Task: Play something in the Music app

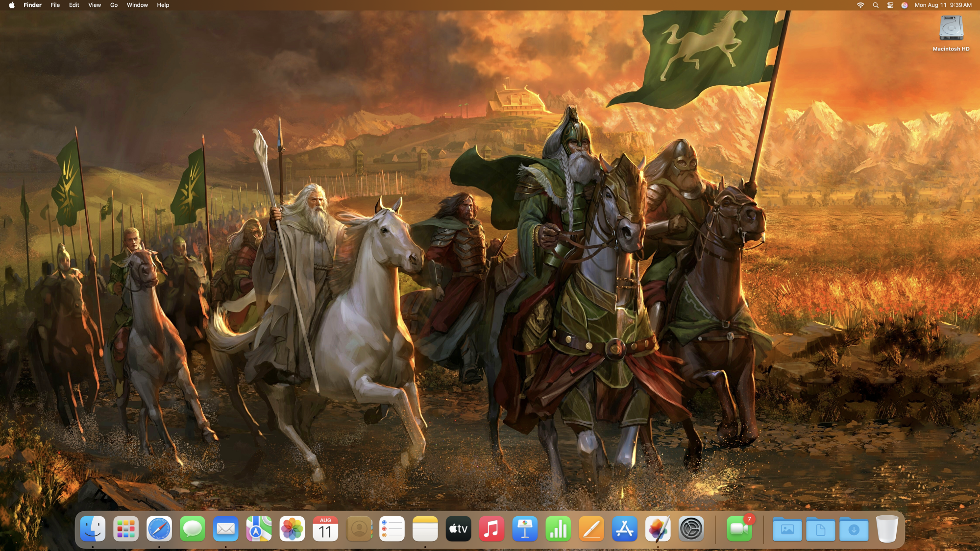Action: tap(491, 528)
